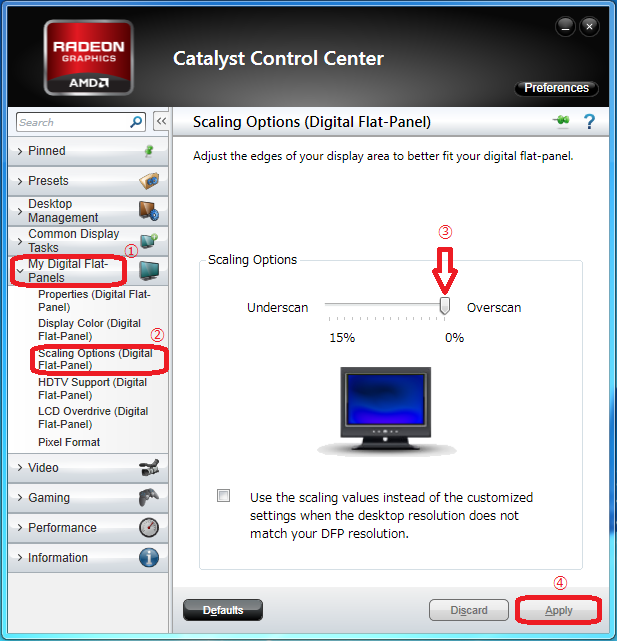Click the Presets box icon
This screenshot has height=641, width=617.
149,180
